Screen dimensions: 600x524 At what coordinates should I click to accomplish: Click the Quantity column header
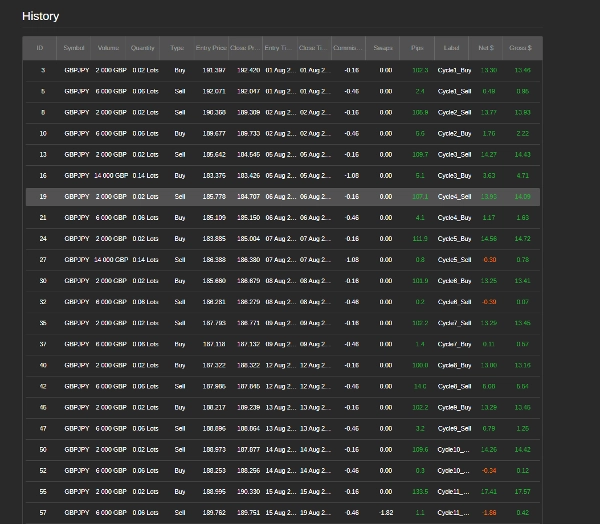(142, 48)
